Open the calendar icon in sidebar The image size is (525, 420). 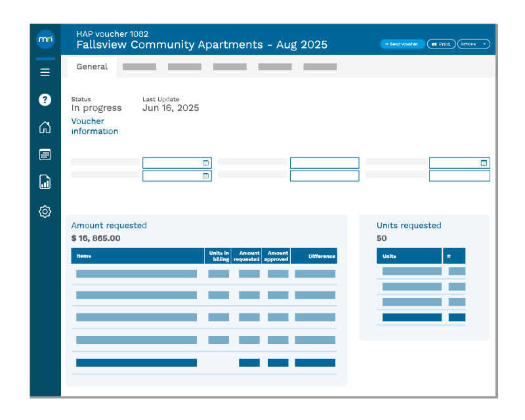click(45, 155)
